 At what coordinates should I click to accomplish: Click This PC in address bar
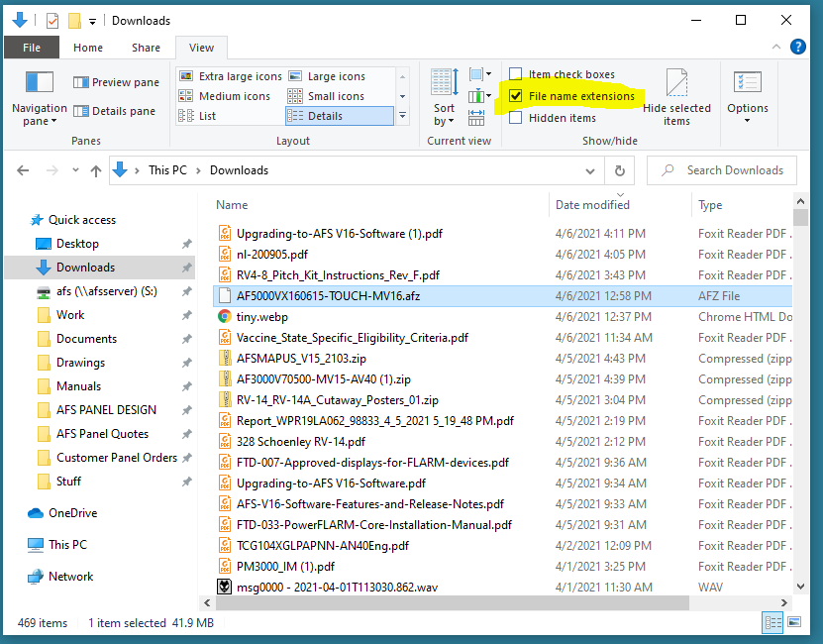(x=167, y=170)
